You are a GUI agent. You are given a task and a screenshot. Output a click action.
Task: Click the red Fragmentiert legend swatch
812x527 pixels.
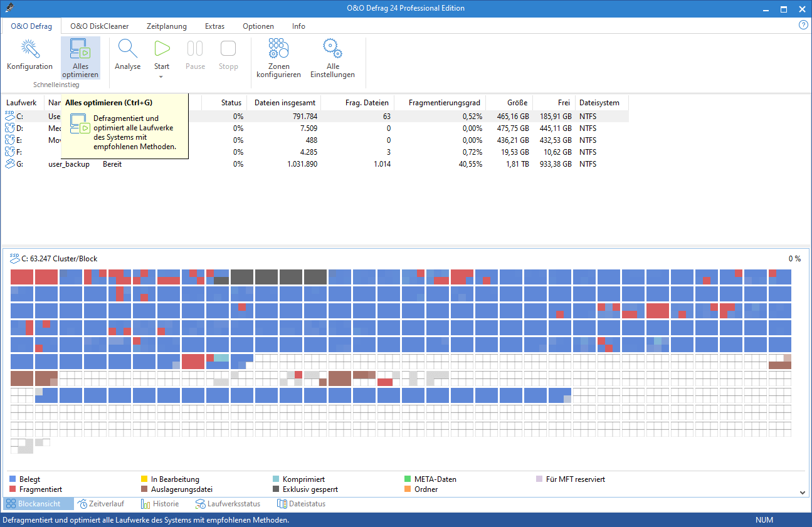[x=13, y=489]
